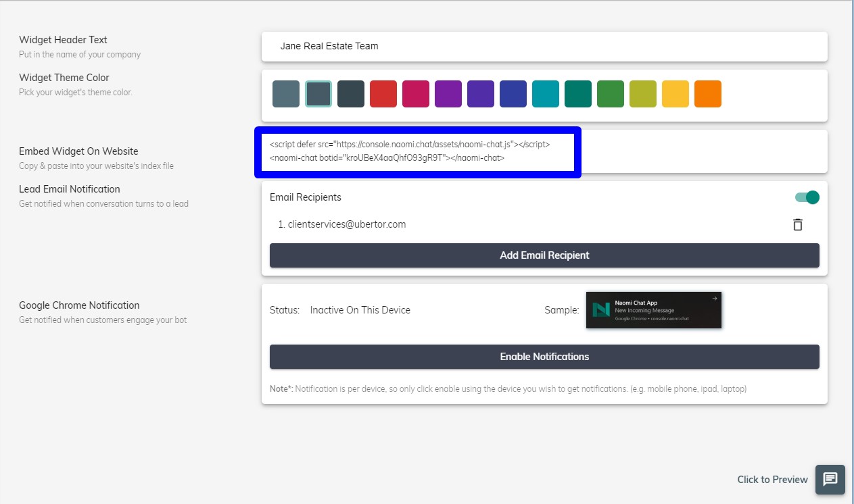Choose the cyan theme color swatch

click(x=546, y=94)
